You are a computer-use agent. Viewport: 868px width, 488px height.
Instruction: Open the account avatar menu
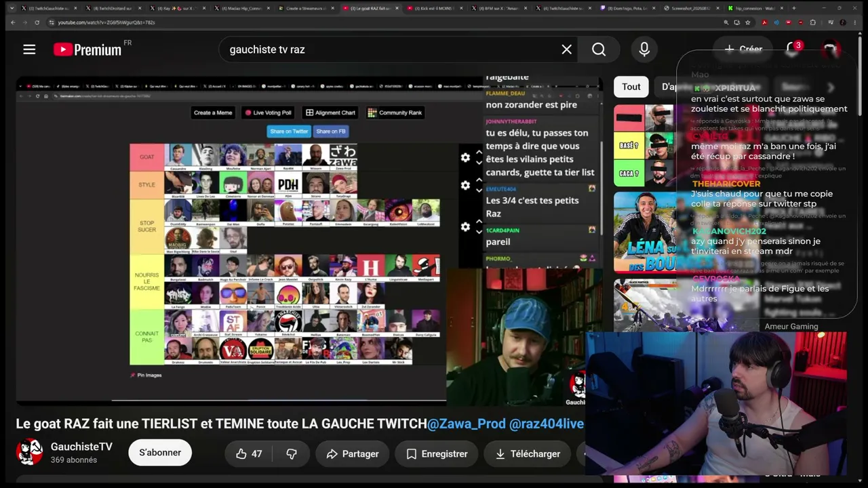tap(830, 49)
